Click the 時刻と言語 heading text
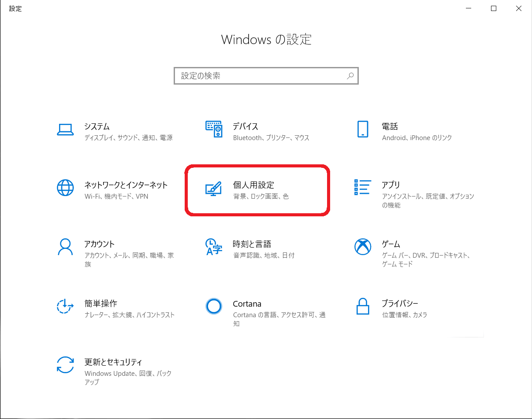Screen dimensions: 532x419 pyautogui.click(x=252, y=244)
